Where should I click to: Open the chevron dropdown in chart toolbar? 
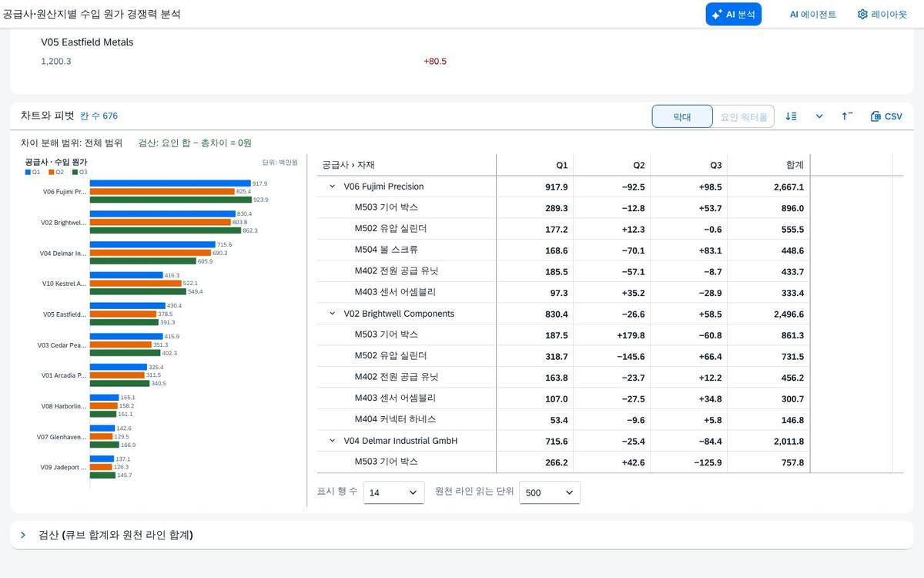(x=819, y=116)
